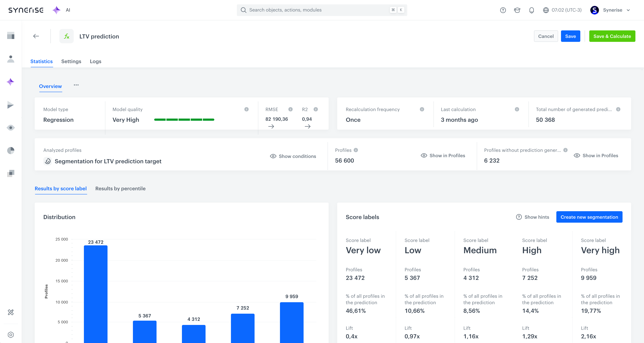This screenshot has height=343, width=644.
Task: Show in Profiles for profiles without predictions
Action: 596,156
